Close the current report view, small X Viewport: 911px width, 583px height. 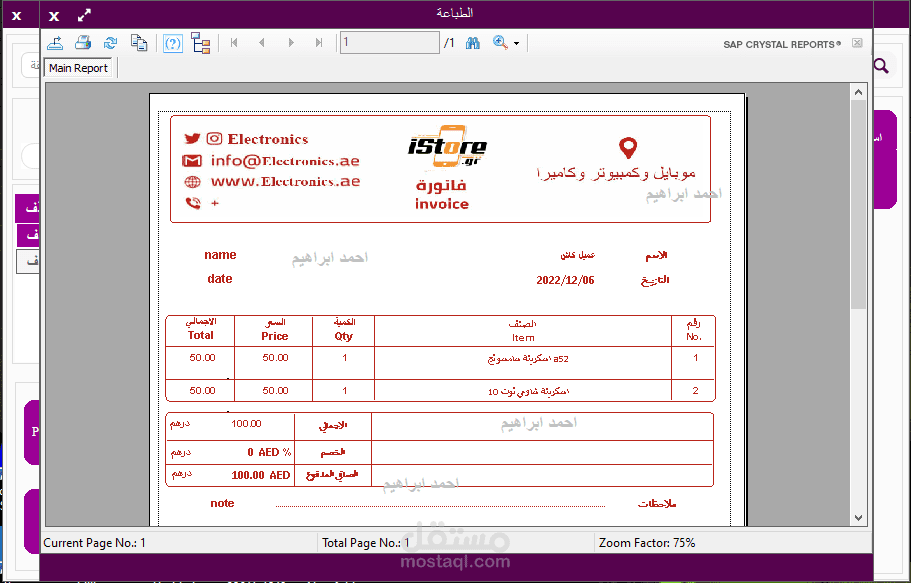857,43
